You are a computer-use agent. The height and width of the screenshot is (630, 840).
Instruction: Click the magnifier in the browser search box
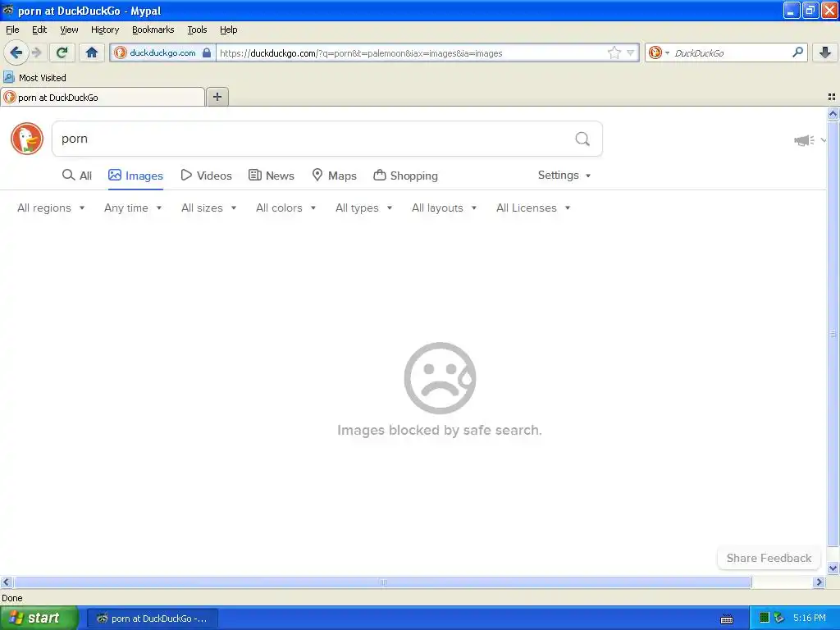click(797, 52)
